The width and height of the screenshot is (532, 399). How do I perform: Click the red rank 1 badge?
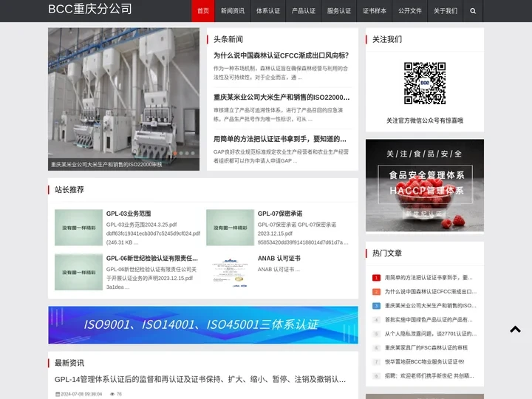(x=376, y=278)
